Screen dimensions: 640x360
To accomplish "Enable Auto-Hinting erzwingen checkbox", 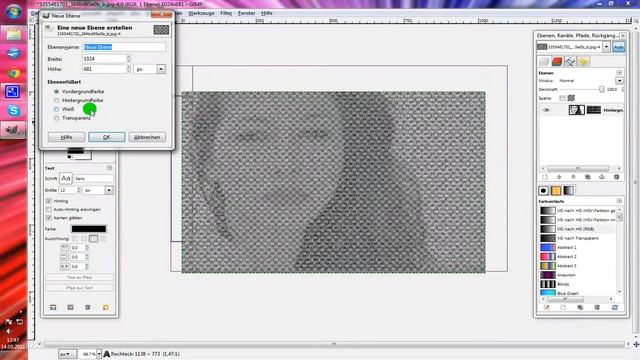I will point(49,209).
